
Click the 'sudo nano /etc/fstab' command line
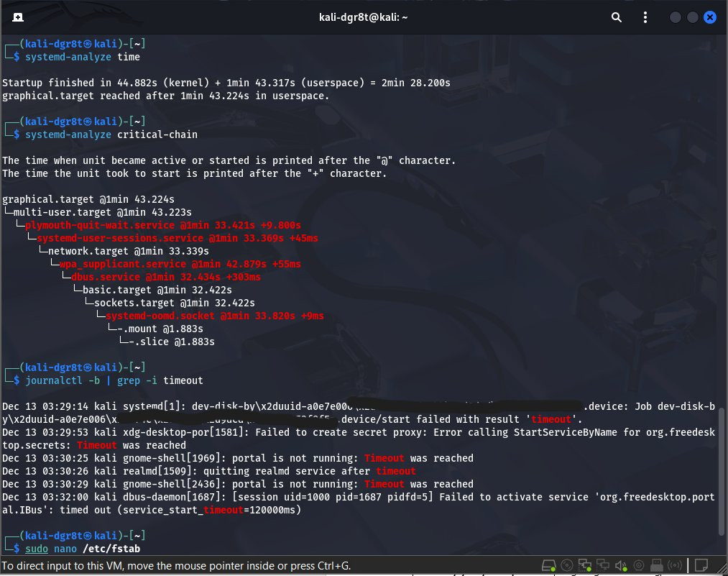[82, 549]
